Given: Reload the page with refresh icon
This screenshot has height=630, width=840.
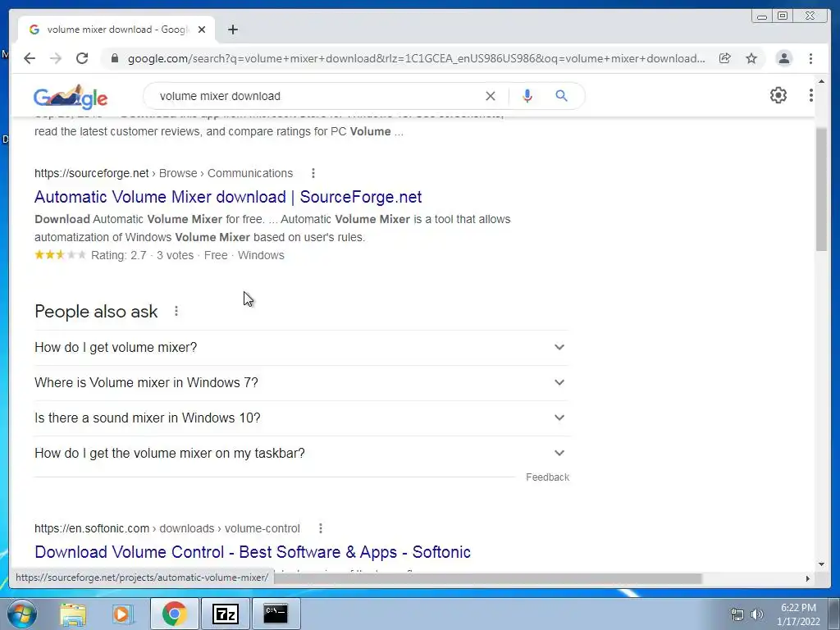Looking at the screenshot, I should point(82,58).
